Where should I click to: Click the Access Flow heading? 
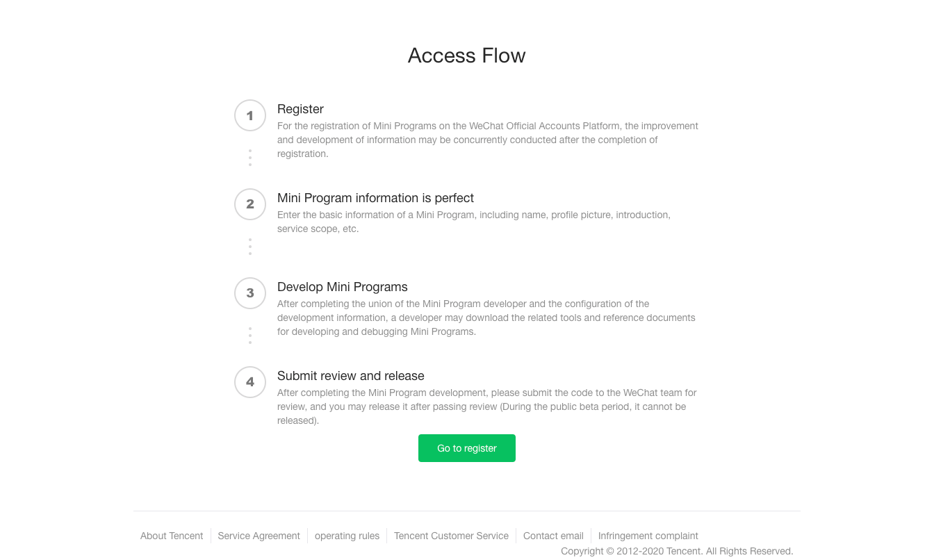point(466,56)
